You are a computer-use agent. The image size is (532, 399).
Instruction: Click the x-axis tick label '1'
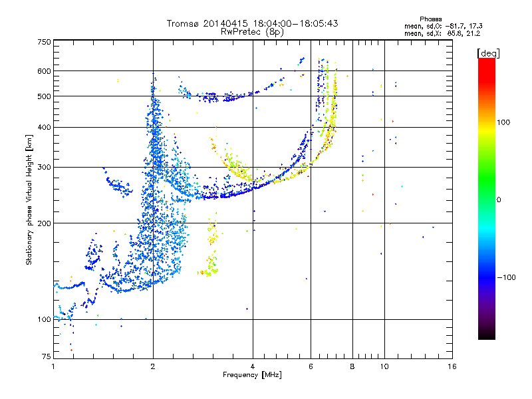pyautogui.click(x=53, y=366)
